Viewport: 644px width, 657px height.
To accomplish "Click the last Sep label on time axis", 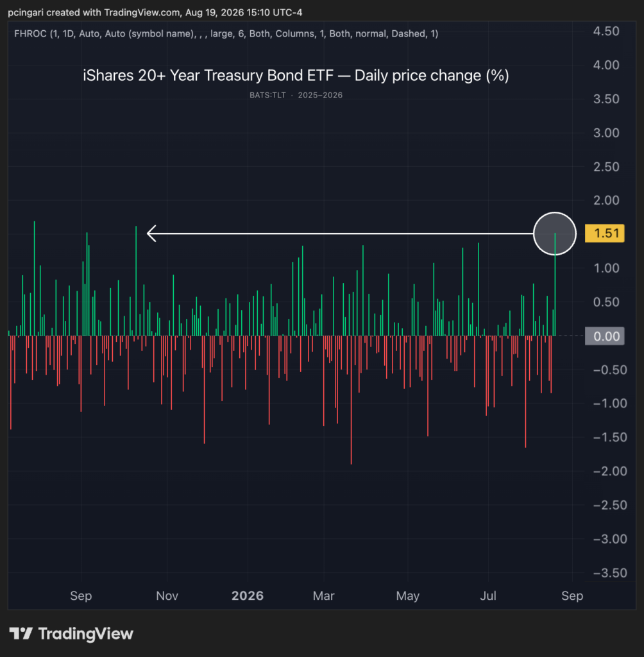I will point(572,596).
